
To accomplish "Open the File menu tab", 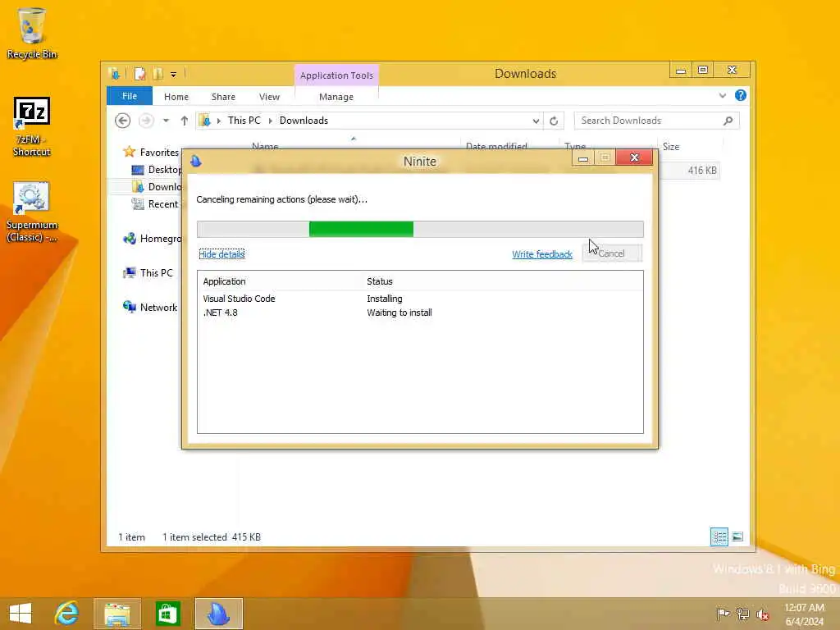I will point(130,96).
